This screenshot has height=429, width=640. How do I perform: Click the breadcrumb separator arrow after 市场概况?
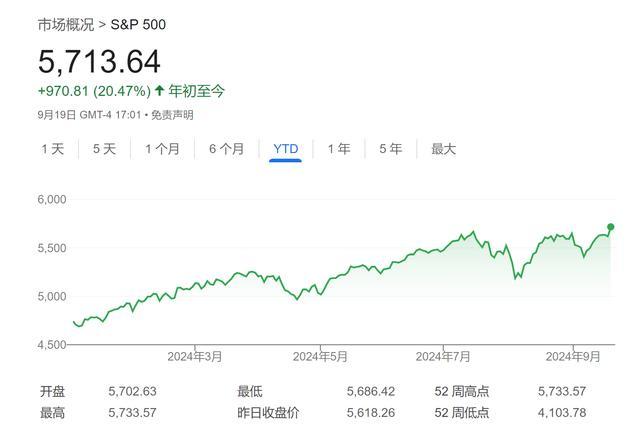click(103, 24)
